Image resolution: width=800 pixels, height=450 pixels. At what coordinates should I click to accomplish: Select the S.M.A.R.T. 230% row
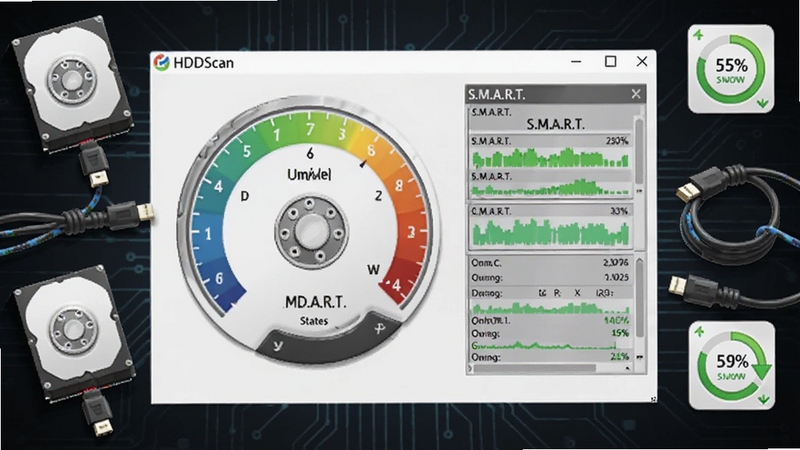coord(550,141)
